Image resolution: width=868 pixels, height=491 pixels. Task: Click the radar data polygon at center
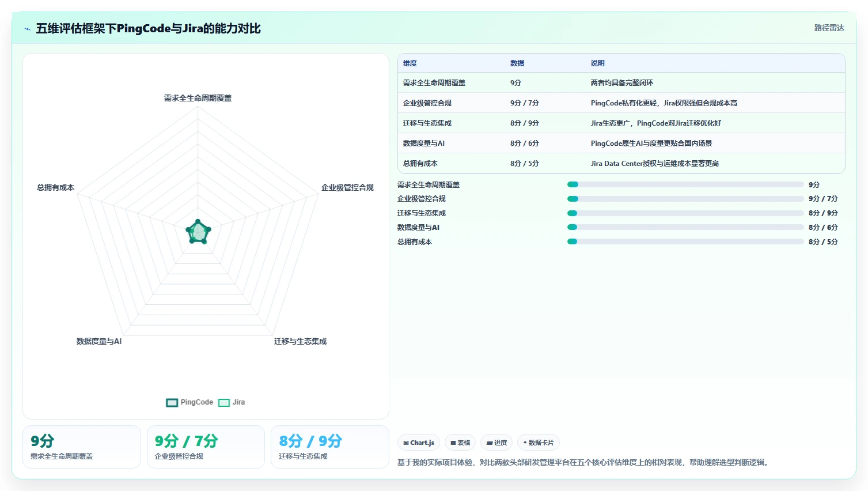point(198,232)
